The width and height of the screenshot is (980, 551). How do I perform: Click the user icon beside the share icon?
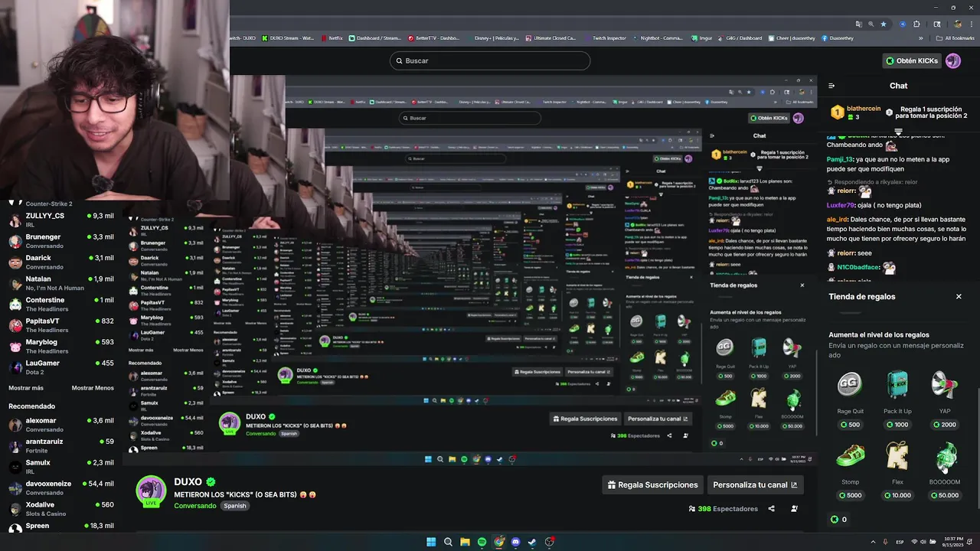point(794,508)
